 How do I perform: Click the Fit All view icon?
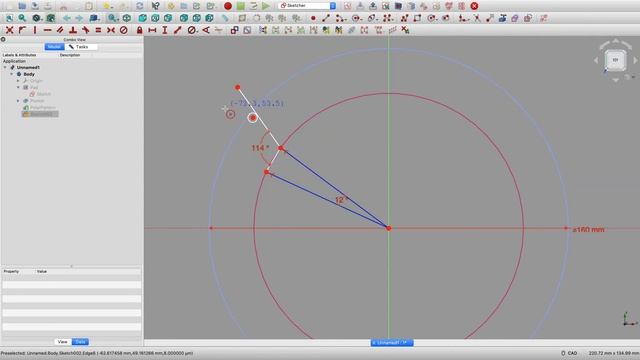point(9,18)
